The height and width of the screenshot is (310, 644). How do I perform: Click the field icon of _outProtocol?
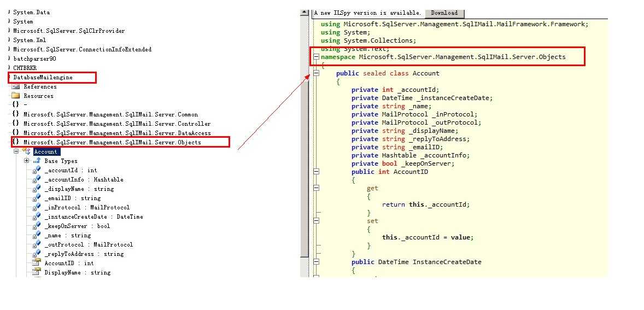[x=37, y=244]
